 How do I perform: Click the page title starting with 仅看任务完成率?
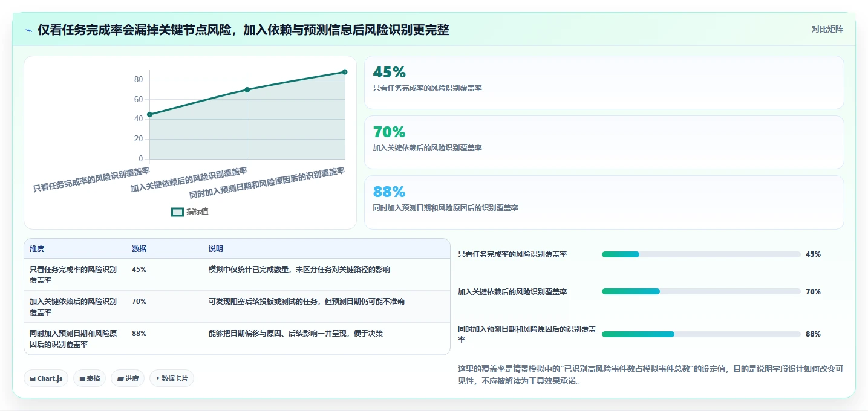[243, 30]
